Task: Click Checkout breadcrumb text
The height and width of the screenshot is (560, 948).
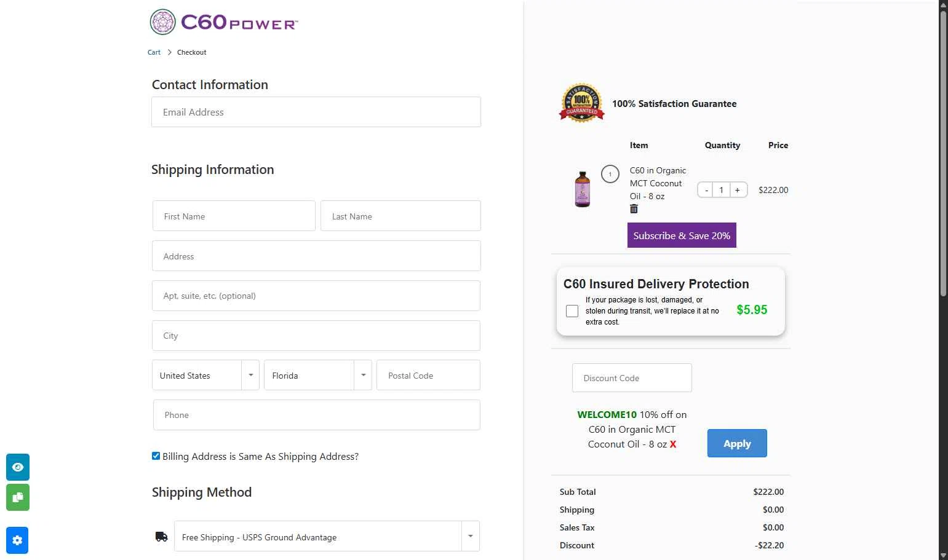Action: (191, 52)
